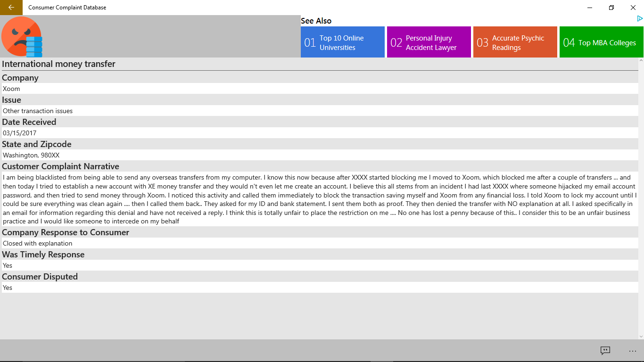The height and width of the screenshot is (362, 644).
Task: Open Top 10 Online Universities ad
Action: pos(343,42)
